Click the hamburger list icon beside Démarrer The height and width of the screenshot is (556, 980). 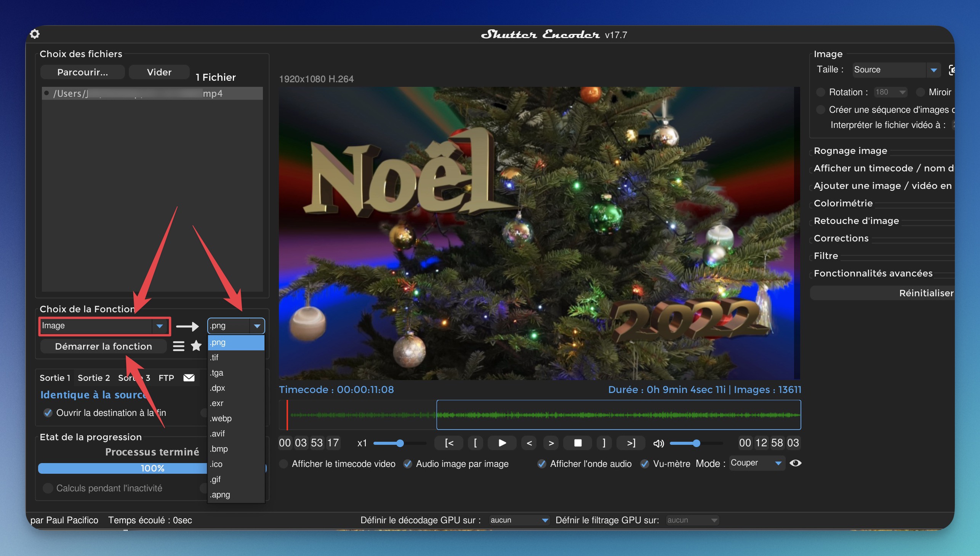178,346
